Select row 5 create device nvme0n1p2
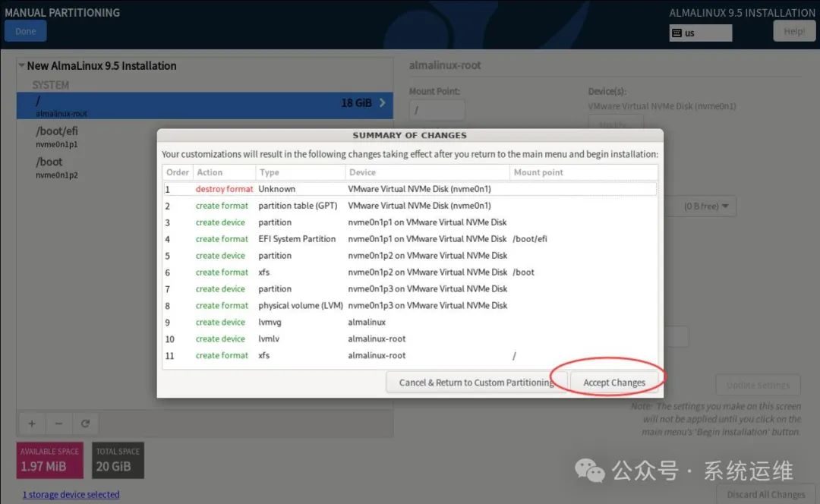This screenshot has height=504, width=820. tap(409, 256)
